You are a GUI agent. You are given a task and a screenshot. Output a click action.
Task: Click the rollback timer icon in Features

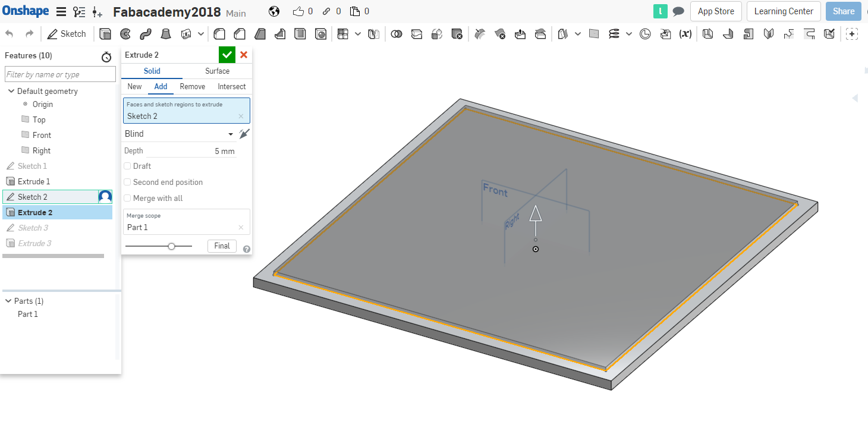(x=106, y=56)
